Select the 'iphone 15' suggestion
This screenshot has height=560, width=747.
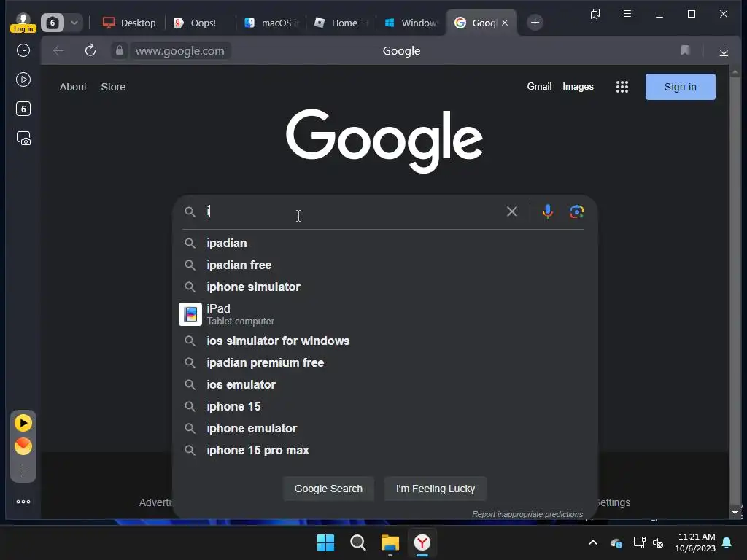[x=384, y=407]
